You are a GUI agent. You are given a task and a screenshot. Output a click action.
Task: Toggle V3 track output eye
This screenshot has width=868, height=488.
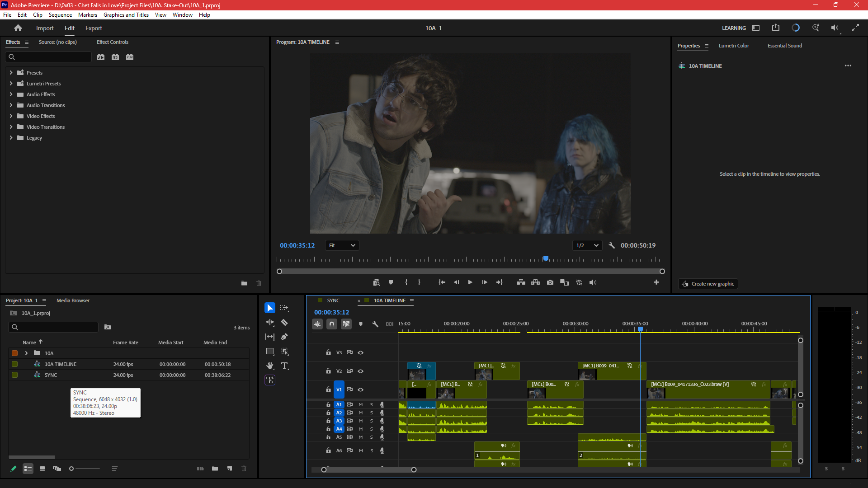coord(361,352)
